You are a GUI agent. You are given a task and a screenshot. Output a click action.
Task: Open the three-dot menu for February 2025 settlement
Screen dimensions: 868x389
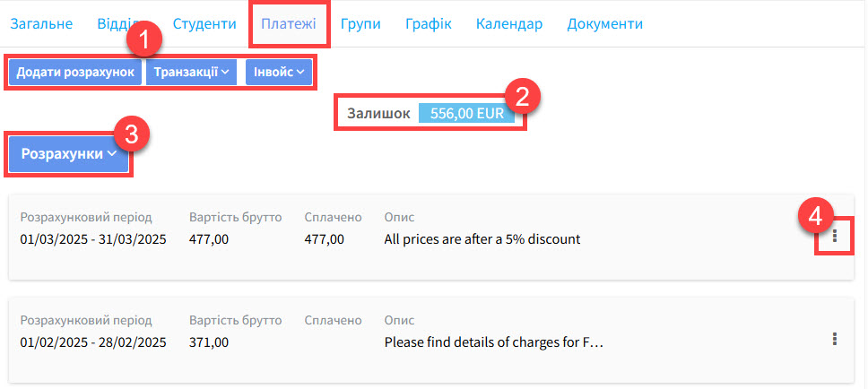[835, 338]
